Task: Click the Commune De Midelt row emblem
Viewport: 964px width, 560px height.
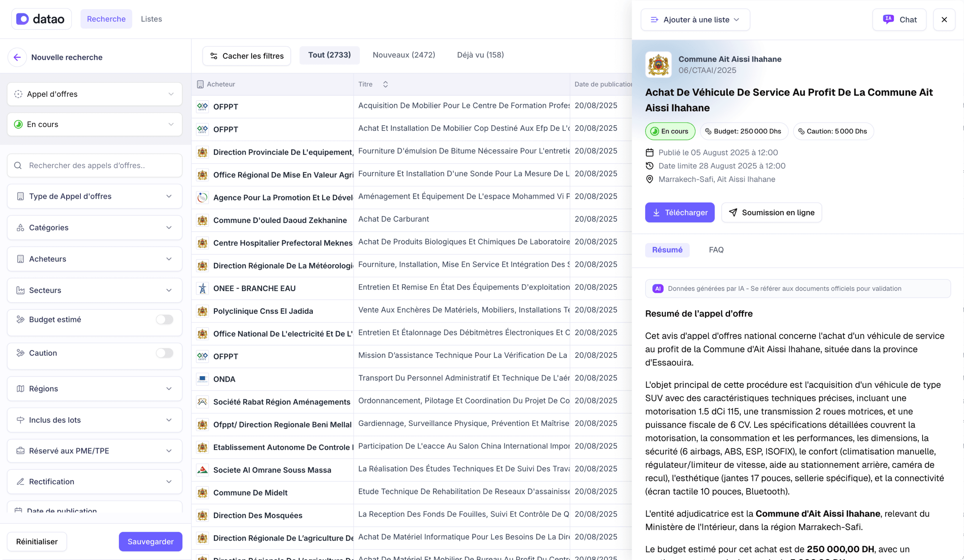Action: point(202,493)
